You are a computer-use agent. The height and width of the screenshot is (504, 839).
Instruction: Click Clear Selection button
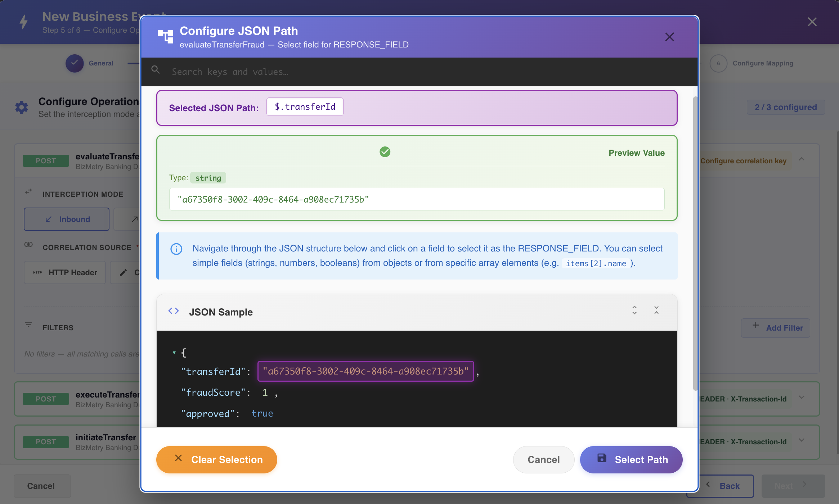coord(216,459)
